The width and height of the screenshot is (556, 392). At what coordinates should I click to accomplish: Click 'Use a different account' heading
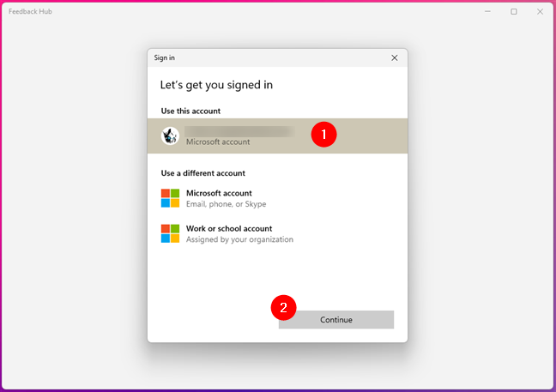tap(202, 173)
